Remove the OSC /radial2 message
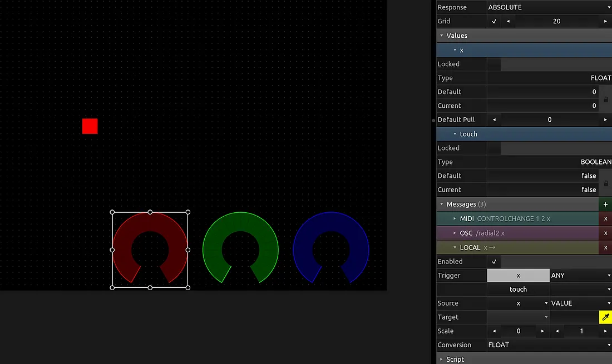The width and height of the screenshot is (612, 364). 605,233
